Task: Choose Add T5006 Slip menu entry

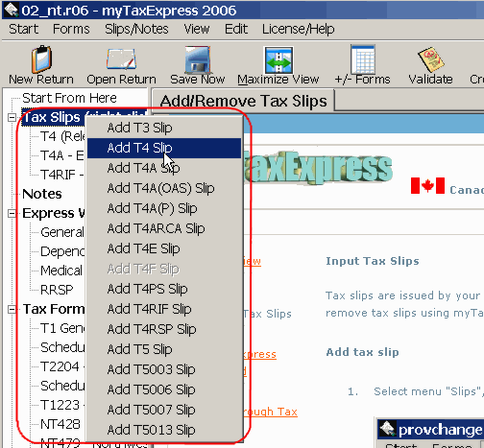Action: [x=164, y=389]
